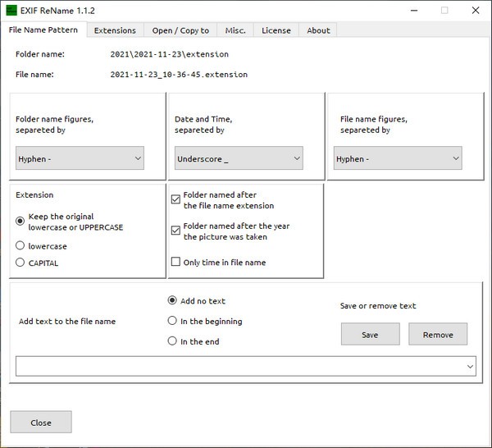Open the Open / Copy to tab
This screenshot has width=492, height=448.
tap(180, 30)
